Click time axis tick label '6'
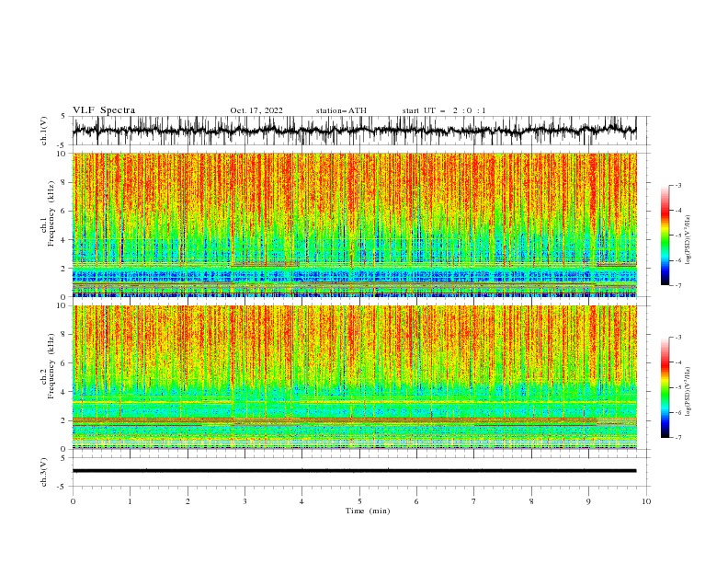The height and width of the screenshot is (563, 728). click(x=416, y=501)
